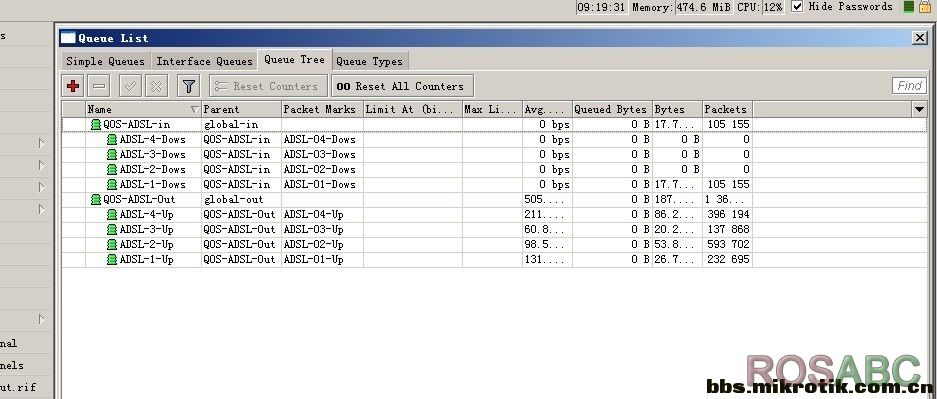Click the ADSL-1-Dows queue icon
937x399 pixels.
(112, 184)
